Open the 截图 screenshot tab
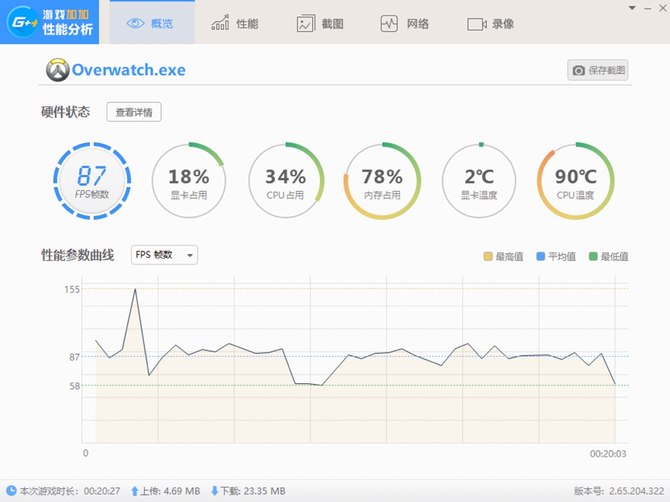 pos(320,23)
